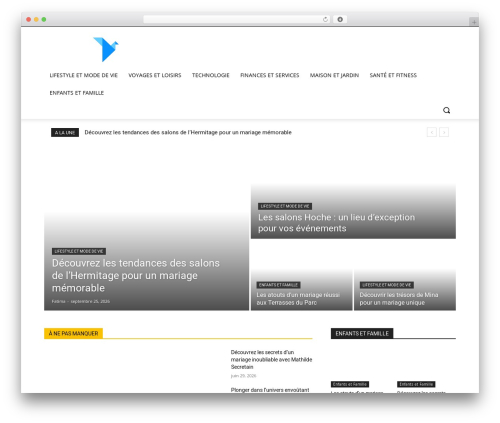Open Les atouts d'un mariage réussi article

click(298, 299)
